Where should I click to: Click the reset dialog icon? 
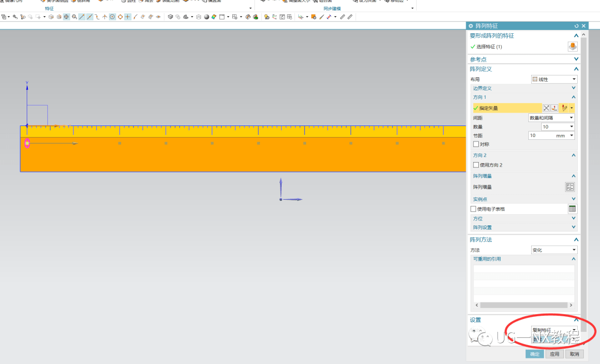pos(576,26)
